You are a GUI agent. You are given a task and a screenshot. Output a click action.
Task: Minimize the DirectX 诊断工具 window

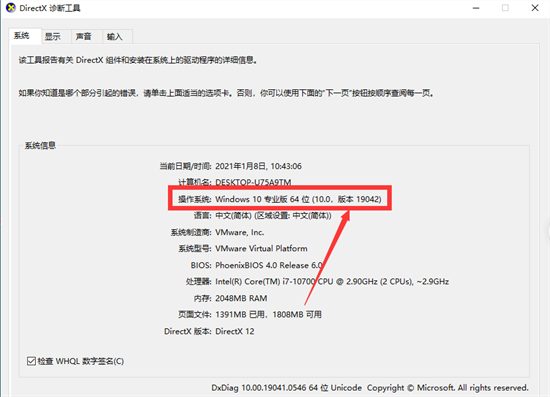476,8
